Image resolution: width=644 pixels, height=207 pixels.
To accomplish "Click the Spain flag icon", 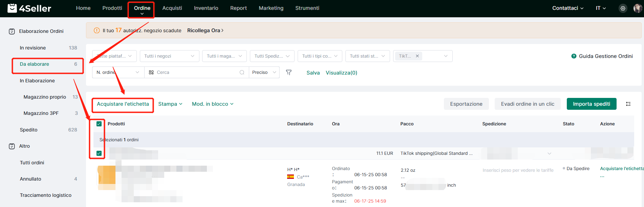I will (x=291, y=177).
